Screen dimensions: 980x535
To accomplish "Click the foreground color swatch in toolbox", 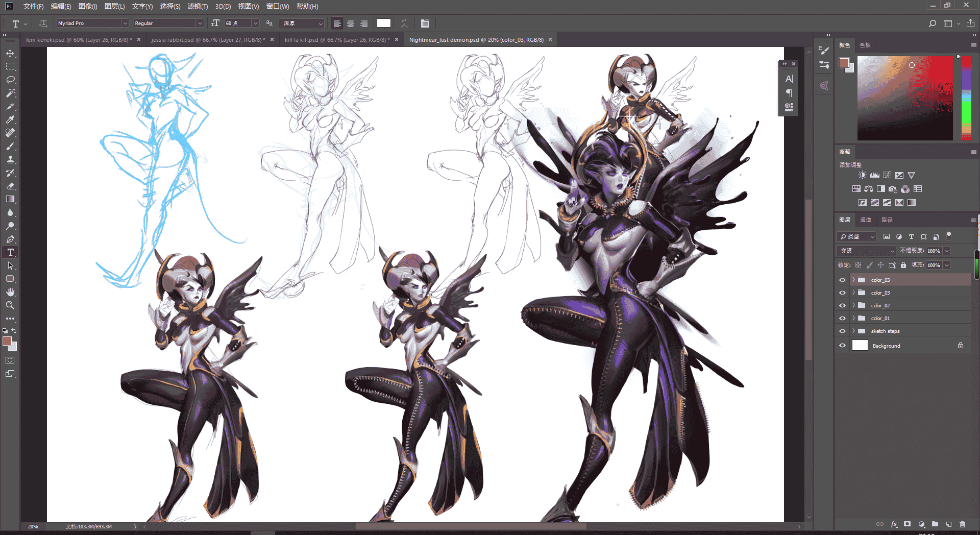I will pyautogui.click(x=7, y=341).
